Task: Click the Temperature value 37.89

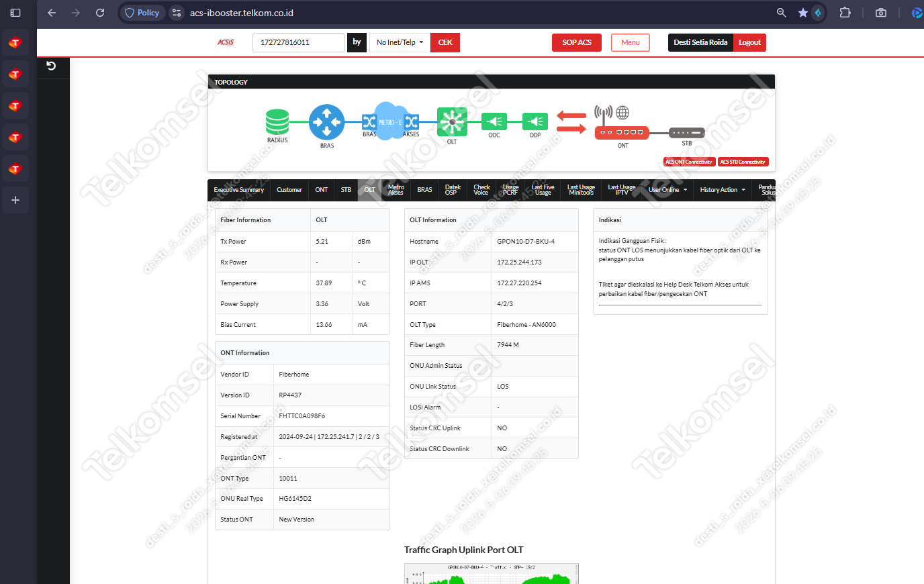Action: (324, 283)
